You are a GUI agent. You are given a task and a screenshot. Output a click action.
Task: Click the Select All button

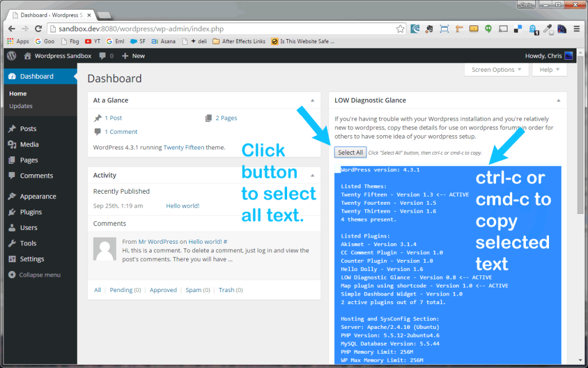point(350,152)
